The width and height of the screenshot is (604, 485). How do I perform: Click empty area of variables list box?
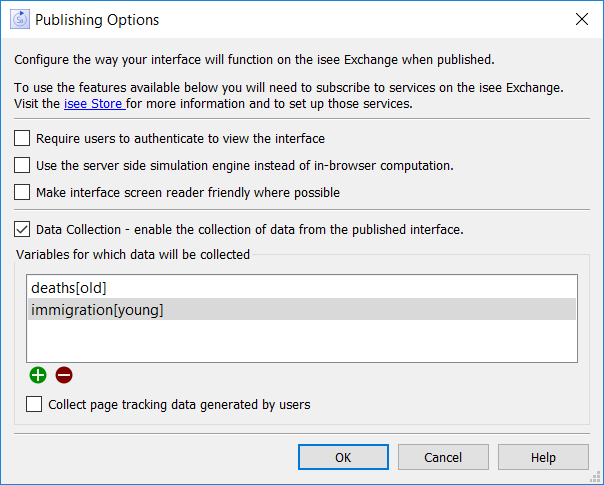pos(302,341)
